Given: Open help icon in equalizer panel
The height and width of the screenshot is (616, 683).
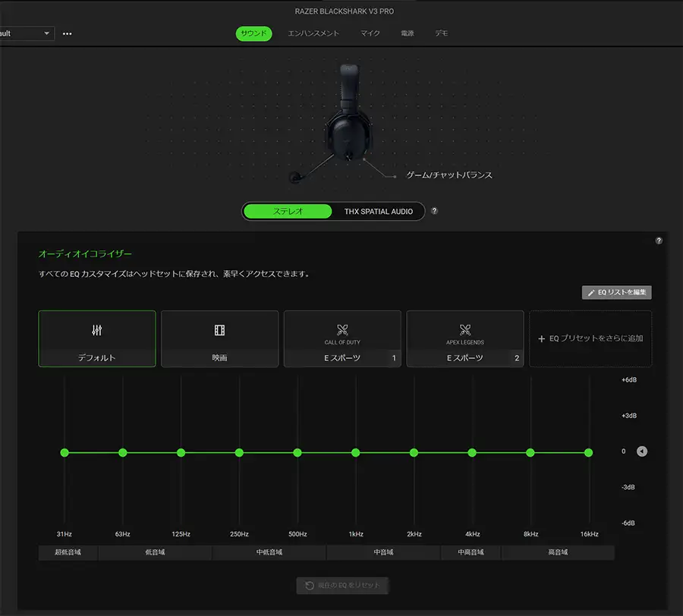Looking at the screenshot, I should [659, 240].
